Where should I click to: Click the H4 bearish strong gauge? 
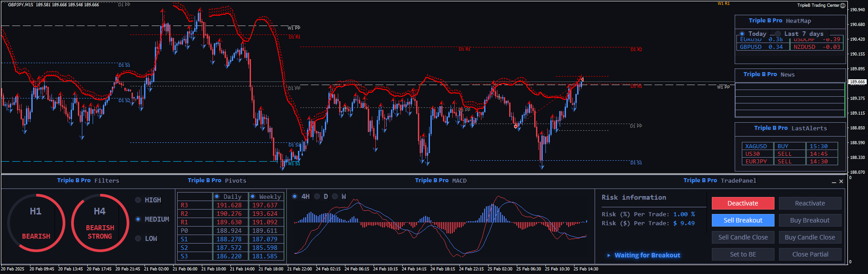tap(100, 223)
